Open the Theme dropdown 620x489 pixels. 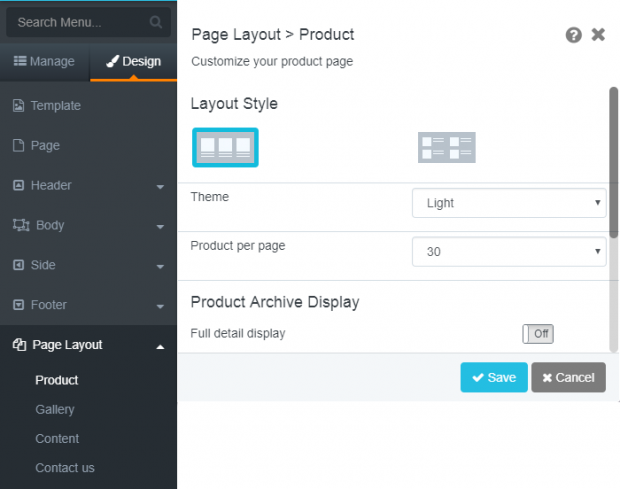click(509, 203)
